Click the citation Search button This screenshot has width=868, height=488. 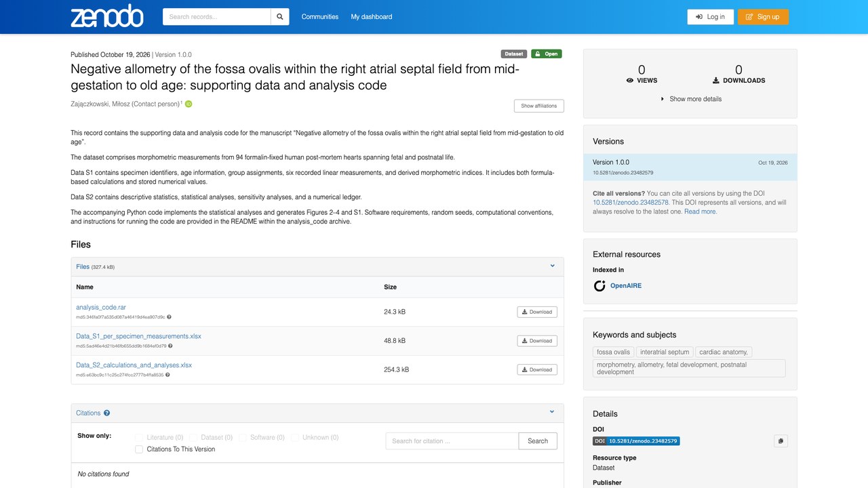pyautogui.click(x=538, y=441)
